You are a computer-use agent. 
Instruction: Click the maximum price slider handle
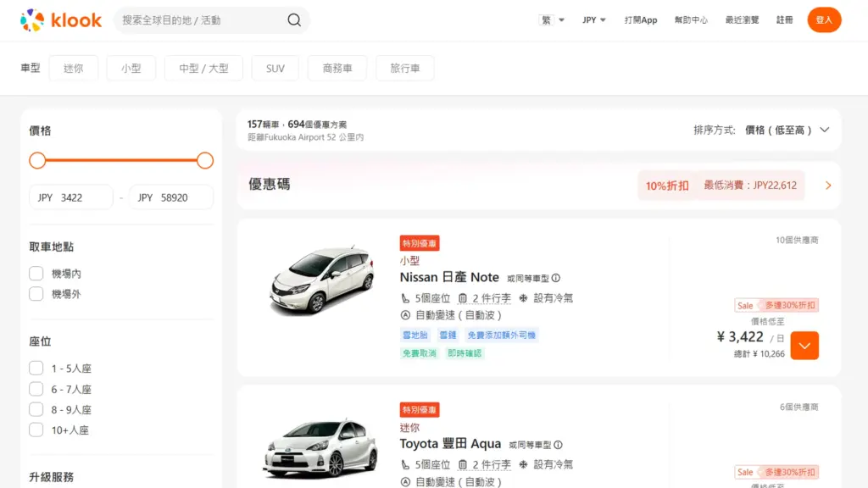205,160
